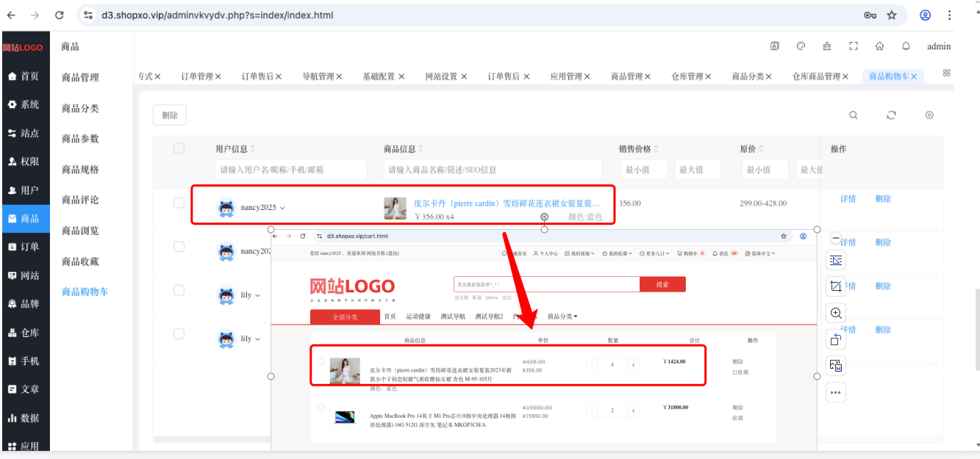The image size is (980, 459).
Task: Open the Chrome three-dot menu
Action: point(950,15)
